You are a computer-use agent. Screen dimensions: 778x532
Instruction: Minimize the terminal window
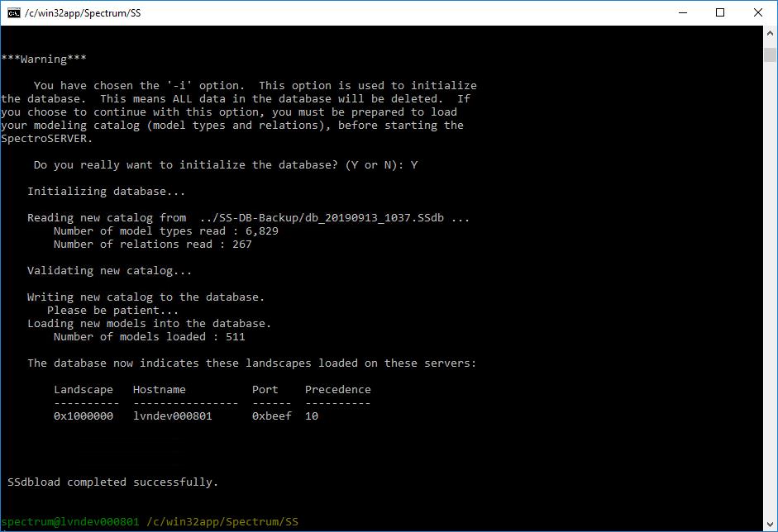[x=681, y=12]
